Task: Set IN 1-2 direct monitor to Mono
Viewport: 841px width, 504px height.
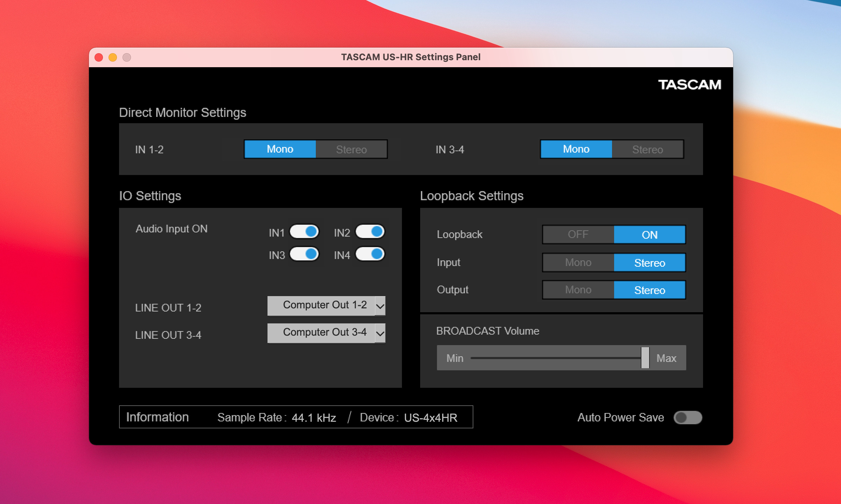Action: (280, 149)
